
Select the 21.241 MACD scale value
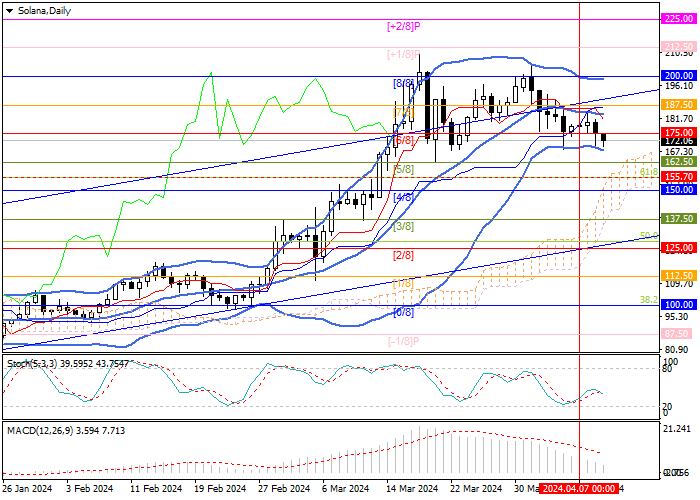point(677,429)
